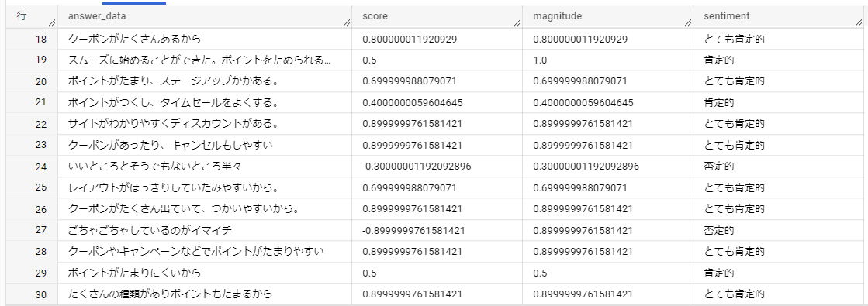Click sentiment '肯定的' in row 29

(x=718, y=273)
